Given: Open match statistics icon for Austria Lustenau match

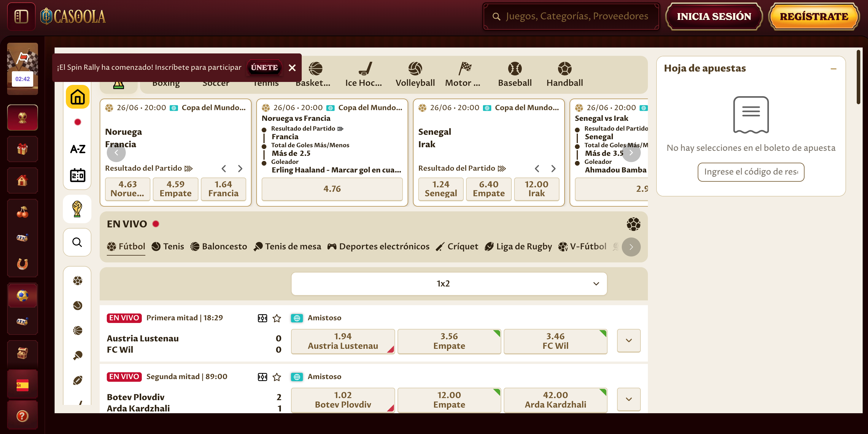Looking at the screenshot, I should (263, 318).
